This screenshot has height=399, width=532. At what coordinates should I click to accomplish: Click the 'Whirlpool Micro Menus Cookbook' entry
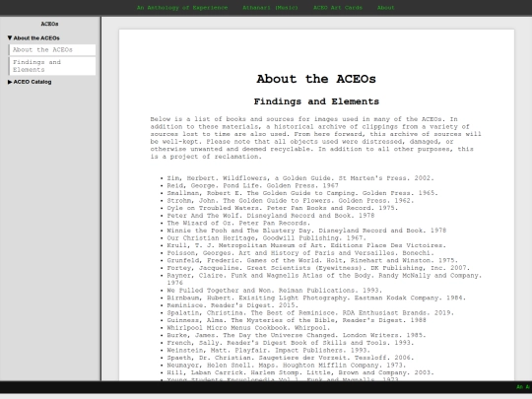pyautogui.click(x=248, y=328)
